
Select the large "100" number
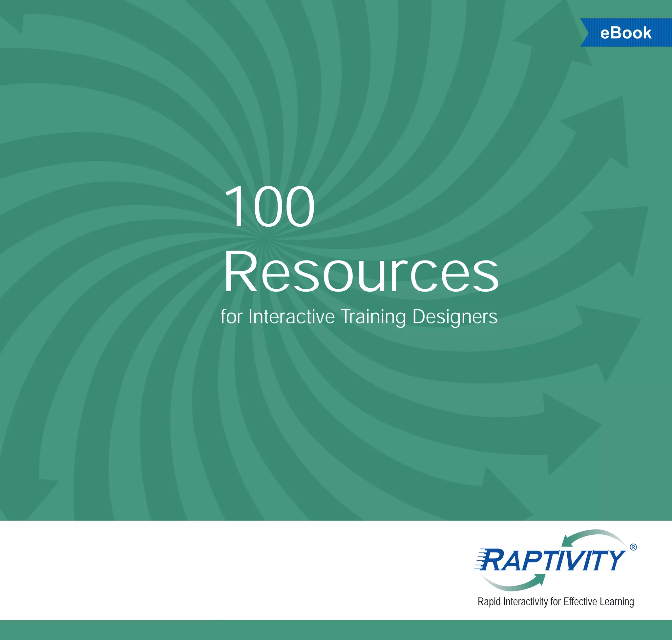tap(269, 207)
